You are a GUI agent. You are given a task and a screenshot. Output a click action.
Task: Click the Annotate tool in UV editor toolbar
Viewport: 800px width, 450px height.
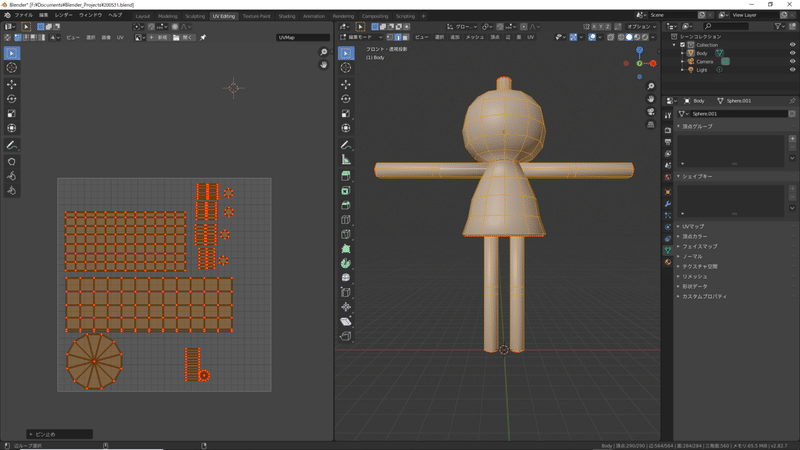(12, 145)
